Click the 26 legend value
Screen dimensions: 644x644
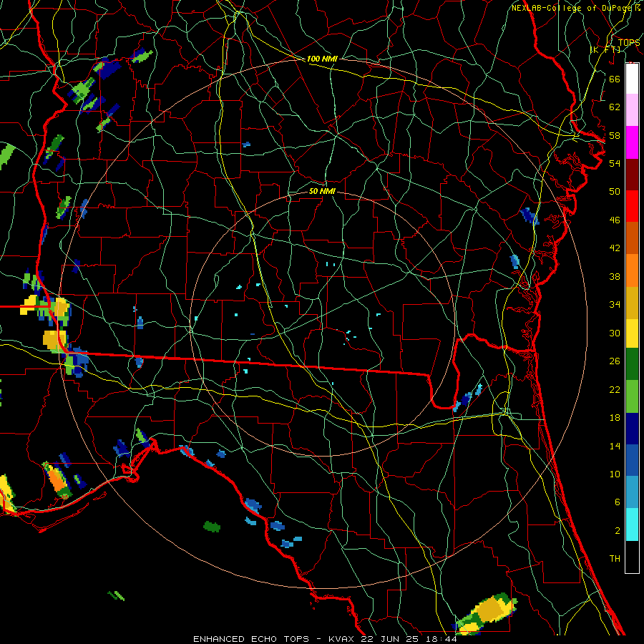615,361
